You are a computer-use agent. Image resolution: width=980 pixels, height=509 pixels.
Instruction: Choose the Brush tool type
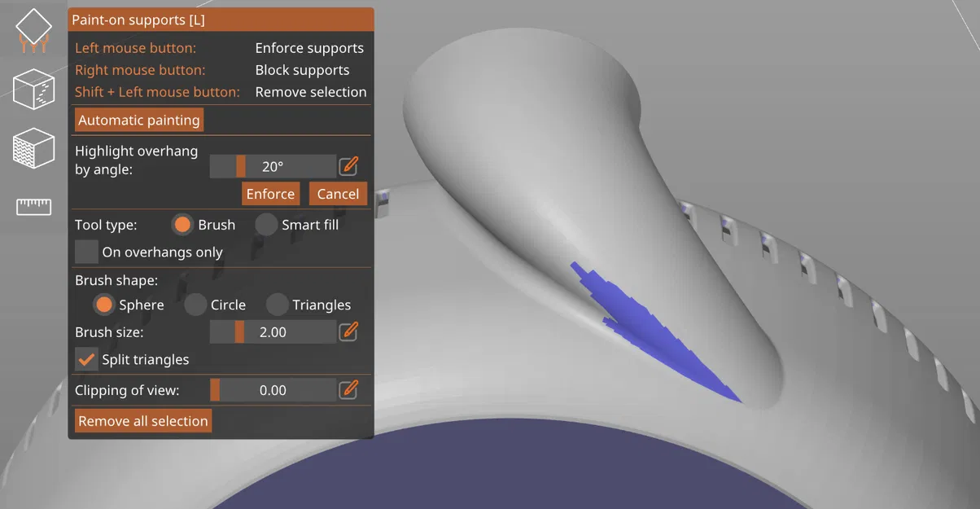(183, 224)
